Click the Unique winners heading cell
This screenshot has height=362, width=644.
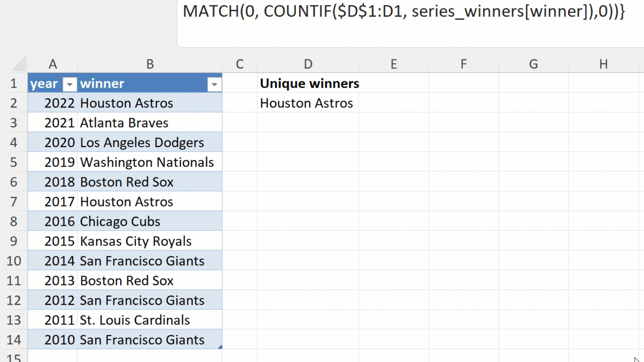tap(309, 83)
